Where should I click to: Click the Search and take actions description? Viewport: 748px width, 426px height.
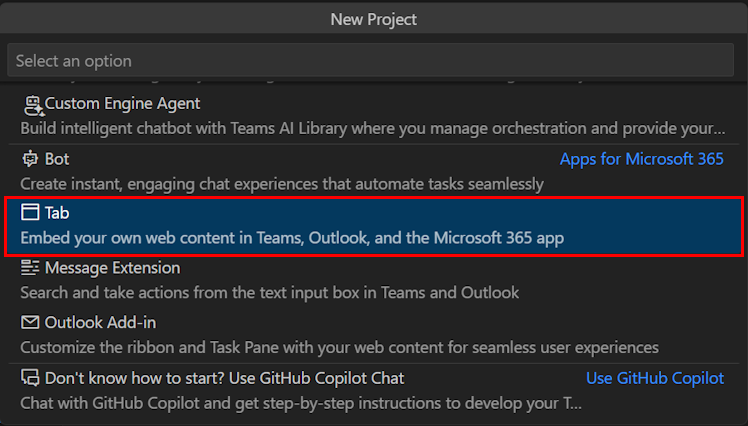[x=270, y=292]
